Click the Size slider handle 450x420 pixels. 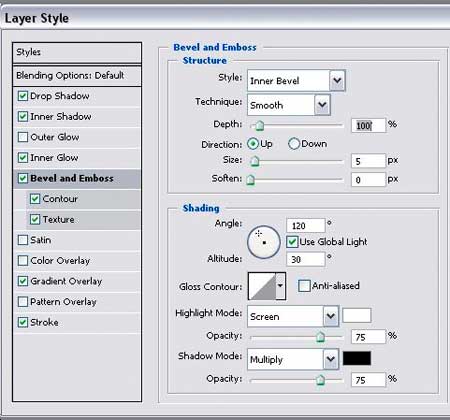point(255,161)
